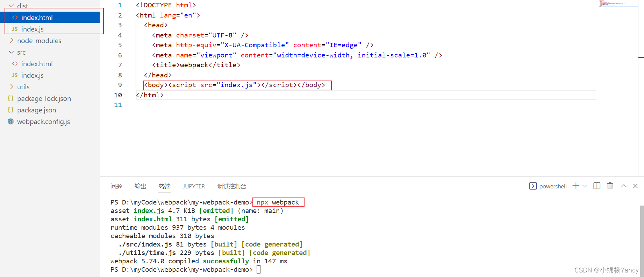Click the JS icon of dist index.js

coord(15,29)
